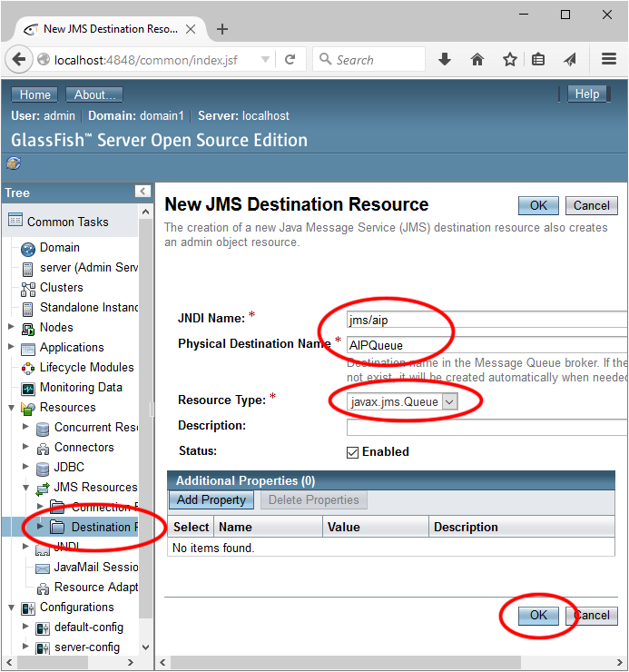Viewport: 629px width, 672px height.
Task: Collapse the Tree panel with the arrow
Action: 143,191
